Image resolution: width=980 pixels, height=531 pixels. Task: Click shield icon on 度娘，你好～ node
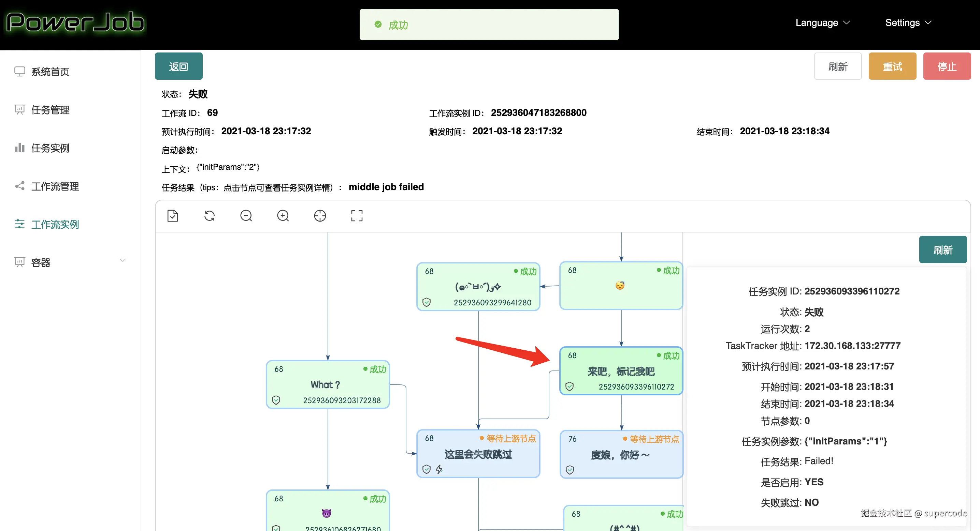tap(570, 470)
